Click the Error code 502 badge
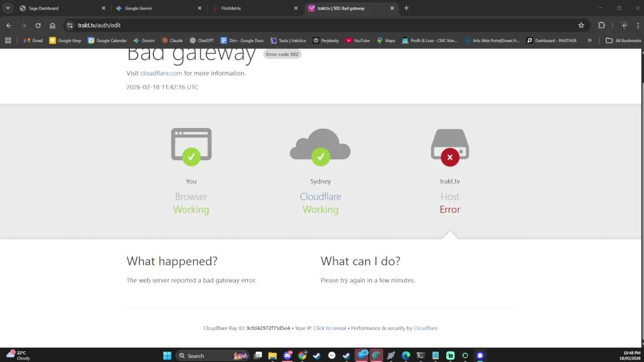644x362 pixels. click(282, 54)
